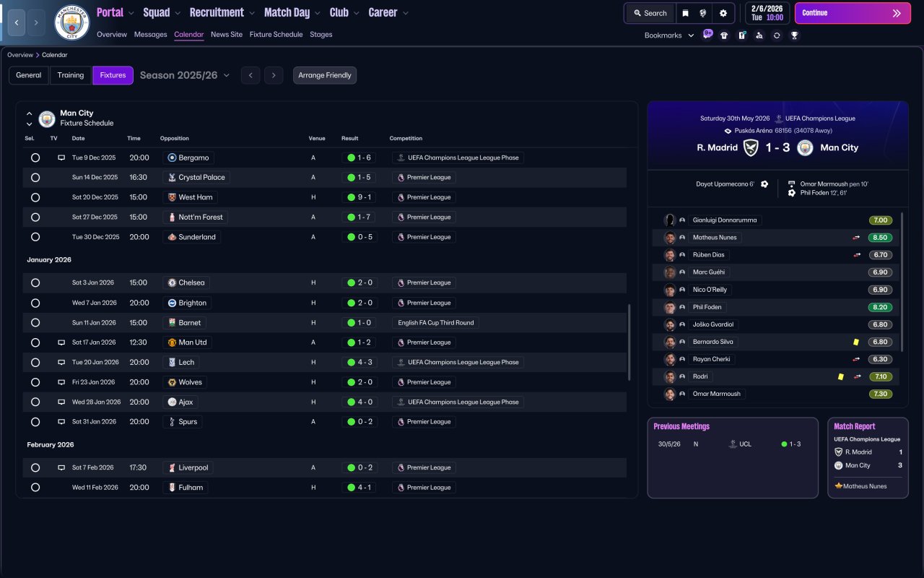The width and height of the screenshot is (924, 578).
Task: Select the Crystal Palace fixture radio button
Action: (x=35, y=177)
